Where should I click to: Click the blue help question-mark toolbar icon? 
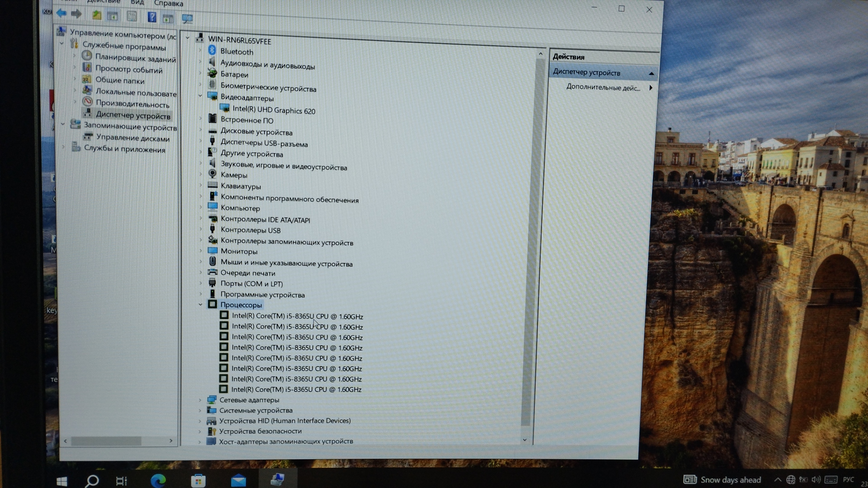click(x=152, y=18)
